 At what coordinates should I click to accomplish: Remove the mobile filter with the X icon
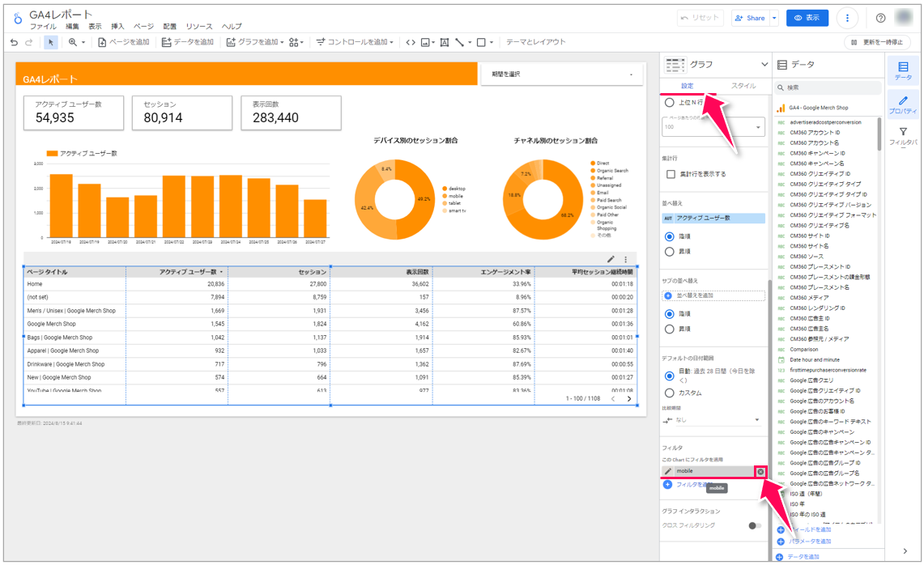760,472
